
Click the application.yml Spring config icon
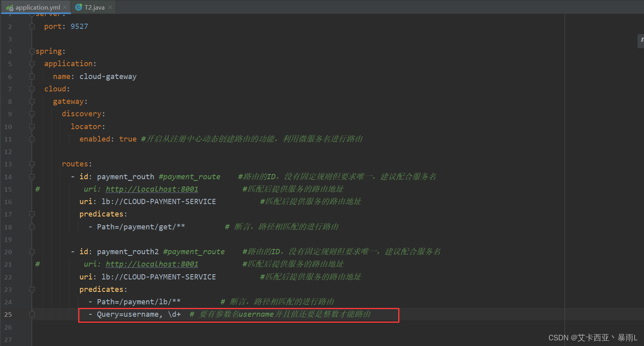(x=10, y=8)
